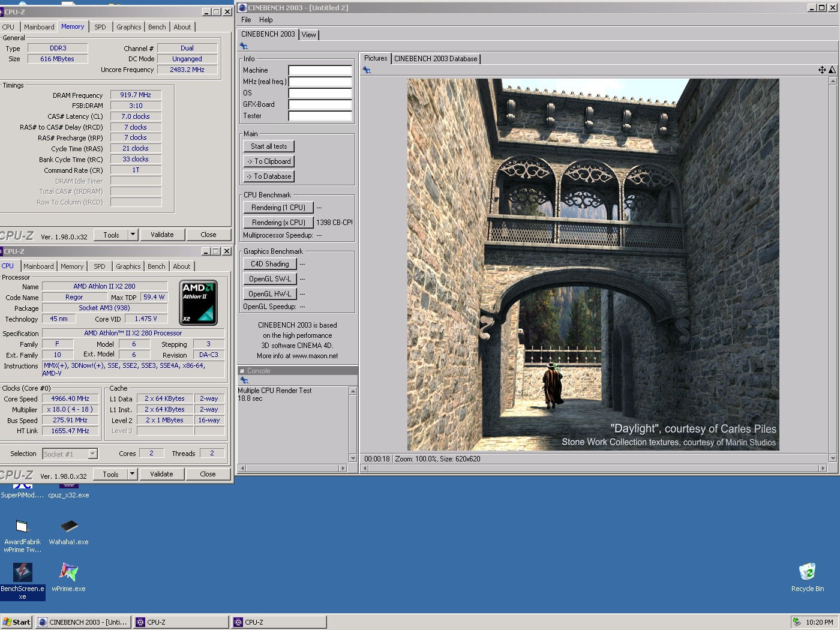
Task: Click Validate in lower CPU-Z window
Action: point(161,474)
